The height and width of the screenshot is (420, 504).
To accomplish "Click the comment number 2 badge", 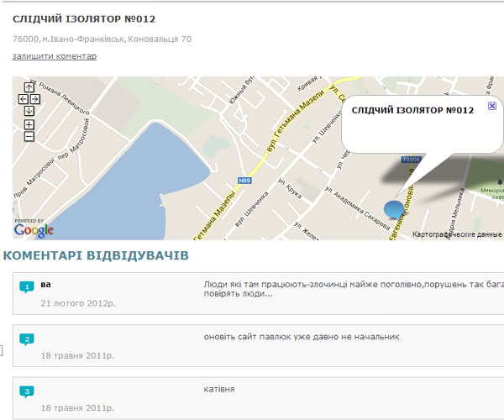I will [28, 339].
